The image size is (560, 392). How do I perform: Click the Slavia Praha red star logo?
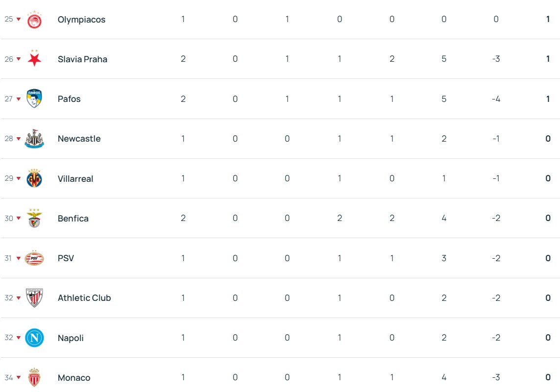pos(34,59)
